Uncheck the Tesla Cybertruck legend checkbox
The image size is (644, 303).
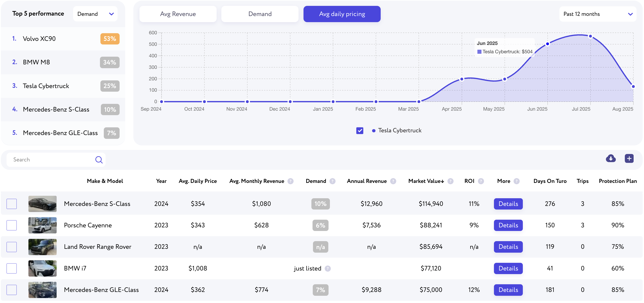point(359,131)
